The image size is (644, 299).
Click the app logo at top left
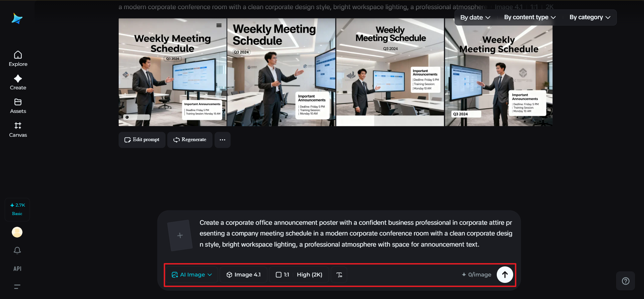(x=17, y=18)
